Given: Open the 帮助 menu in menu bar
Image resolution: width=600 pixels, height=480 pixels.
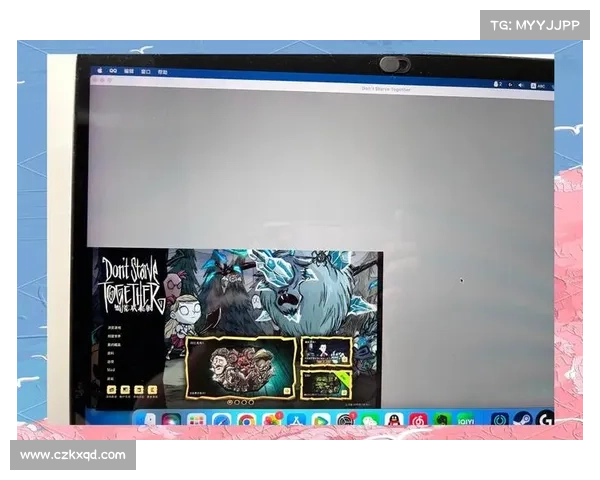Looking at the screenshot, I should click(x=163, y=72).
